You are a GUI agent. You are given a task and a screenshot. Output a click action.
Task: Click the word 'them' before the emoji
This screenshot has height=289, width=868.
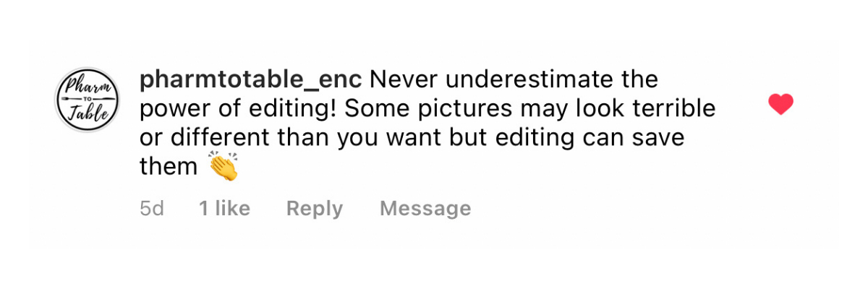pos(168,167)
